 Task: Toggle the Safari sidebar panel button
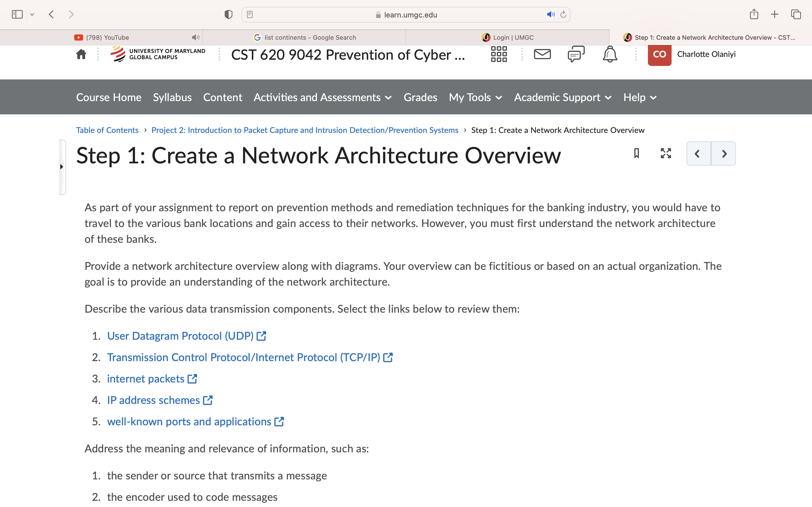17,14
